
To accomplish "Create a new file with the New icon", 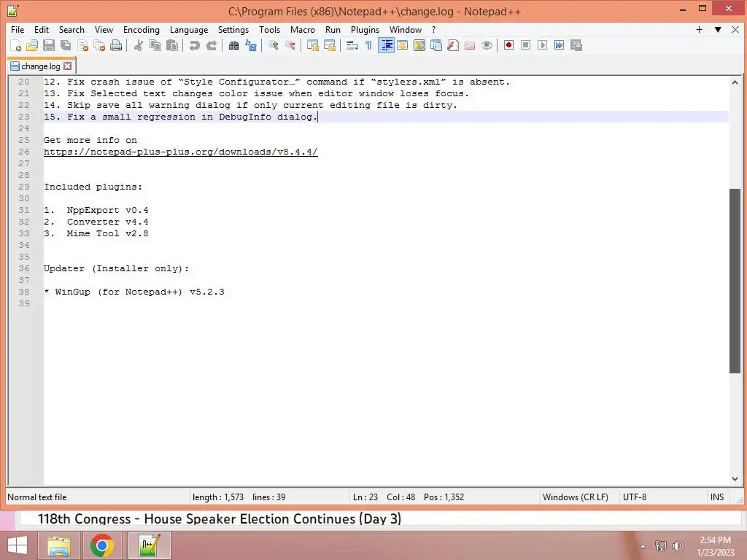I will click(15, 45).
